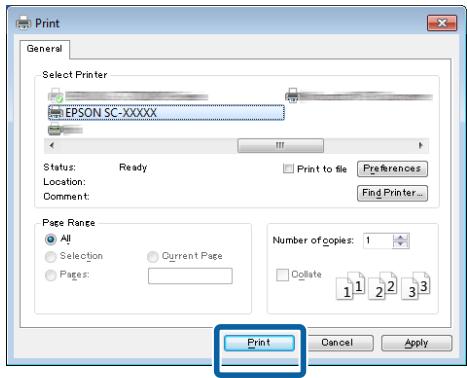Click the printer list horizontal scrollbar thumb
467x378 pixels.
pos(280,145)
